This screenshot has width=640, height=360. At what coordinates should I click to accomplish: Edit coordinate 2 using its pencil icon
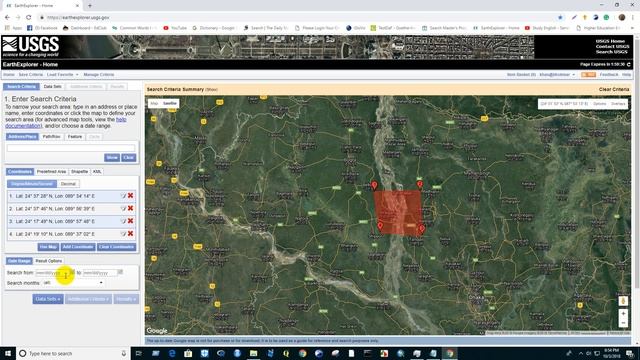click(123, 209)
